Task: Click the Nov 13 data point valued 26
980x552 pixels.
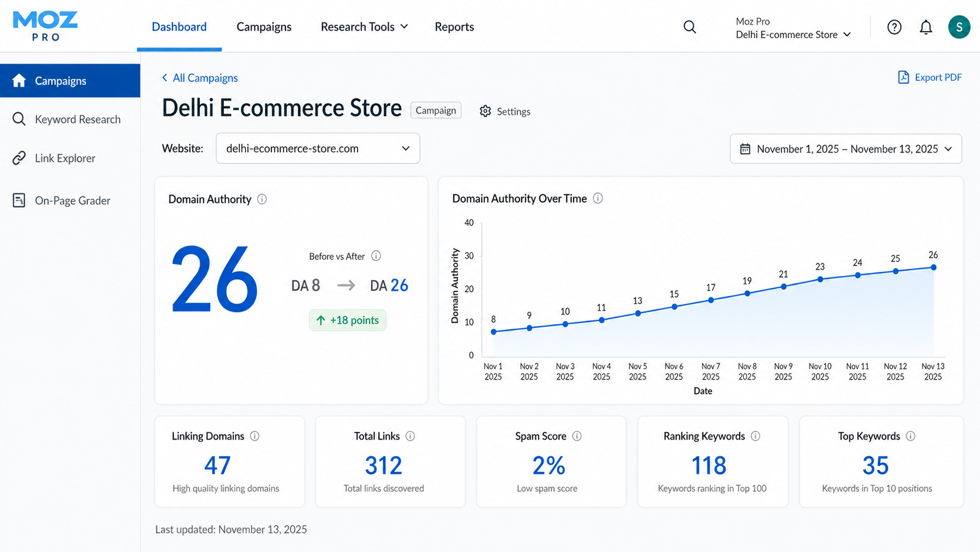Action: pyautogui.click(x=934, y=267)
